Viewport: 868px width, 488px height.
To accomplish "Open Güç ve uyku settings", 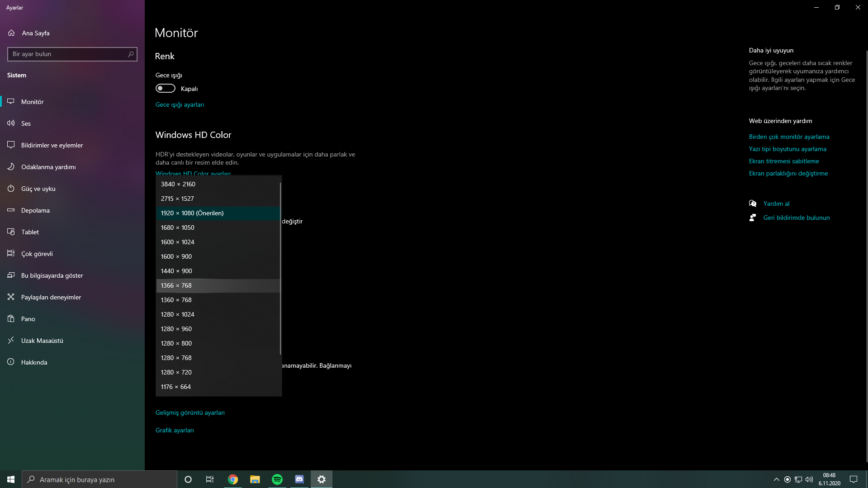I will 72,189.
